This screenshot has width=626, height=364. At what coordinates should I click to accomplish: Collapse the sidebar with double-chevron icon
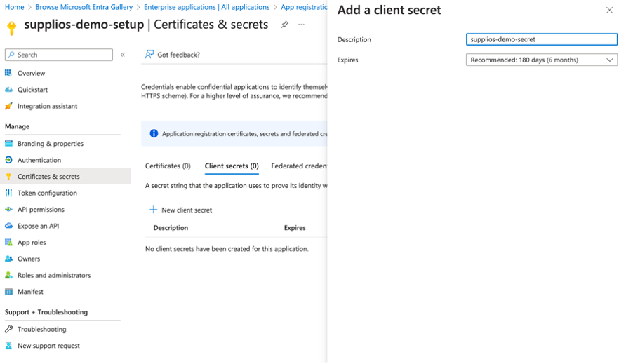(123, 55)
